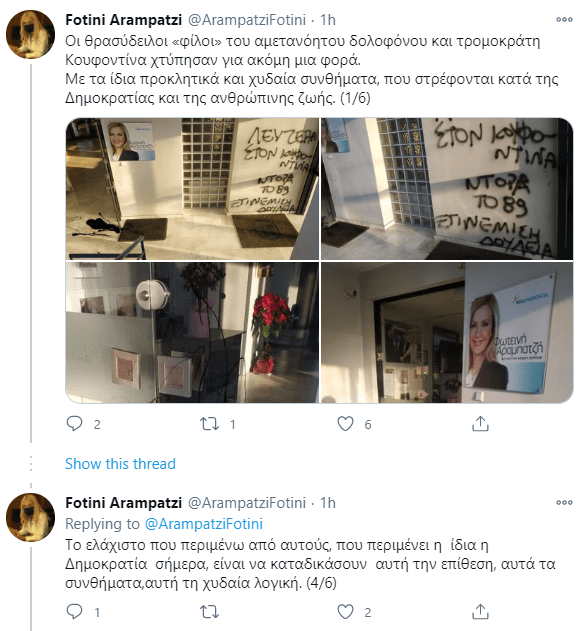Share the second tweet (4/6)
This screenshot has width=586, height=631.
click(480, 612)
